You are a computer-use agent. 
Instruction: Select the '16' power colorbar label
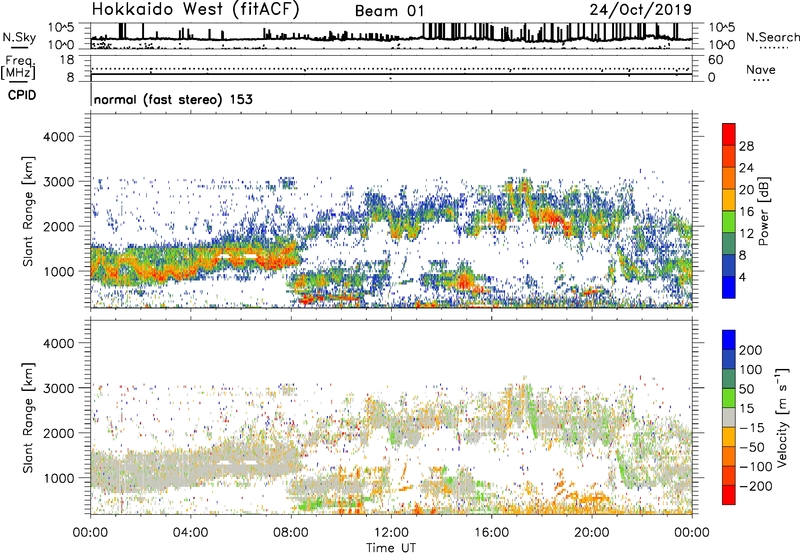(746, 212)
